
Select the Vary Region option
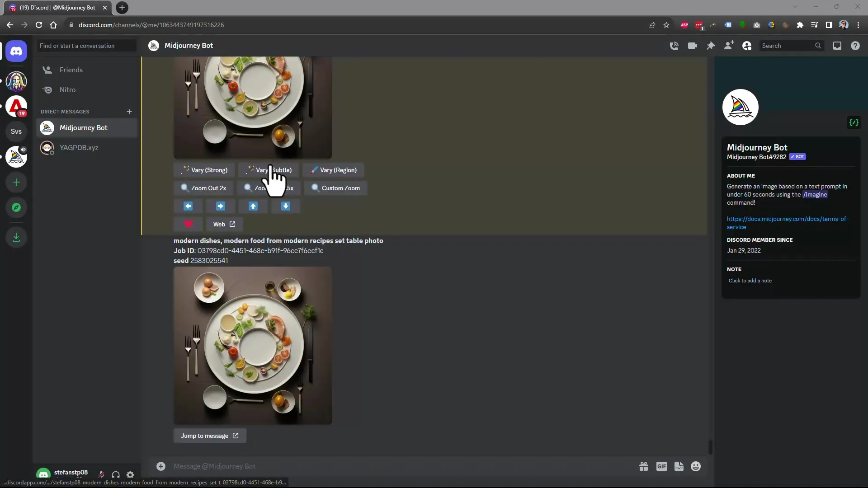[335, 170]
